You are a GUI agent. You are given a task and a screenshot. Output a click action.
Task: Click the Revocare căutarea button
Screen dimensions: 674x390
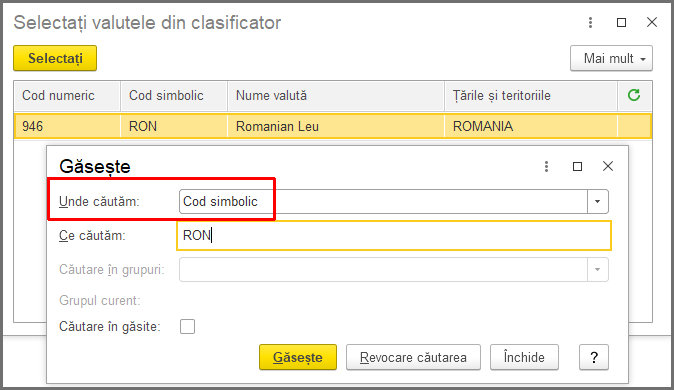point(413,357)
